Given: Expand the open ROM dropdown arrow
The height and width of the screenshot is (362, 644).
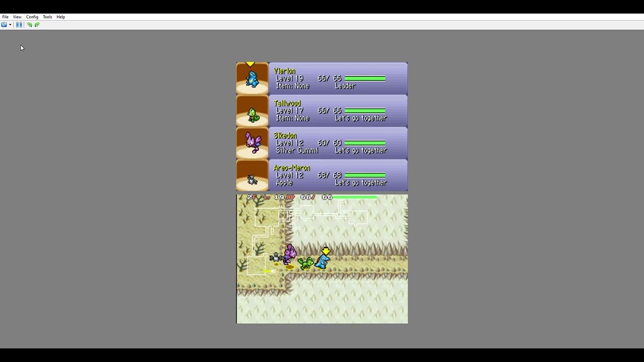Looking at the screenshot, I should click(10, 25).
